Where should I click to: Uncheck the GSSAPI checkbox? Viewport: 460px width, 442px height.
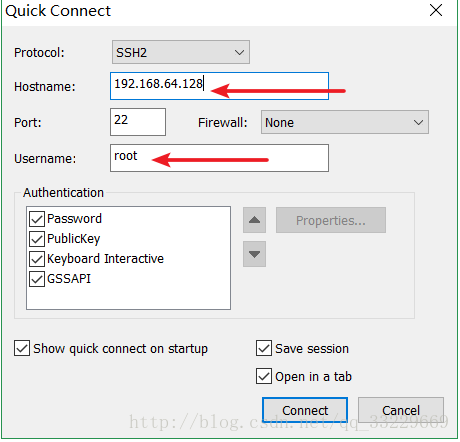37,279
